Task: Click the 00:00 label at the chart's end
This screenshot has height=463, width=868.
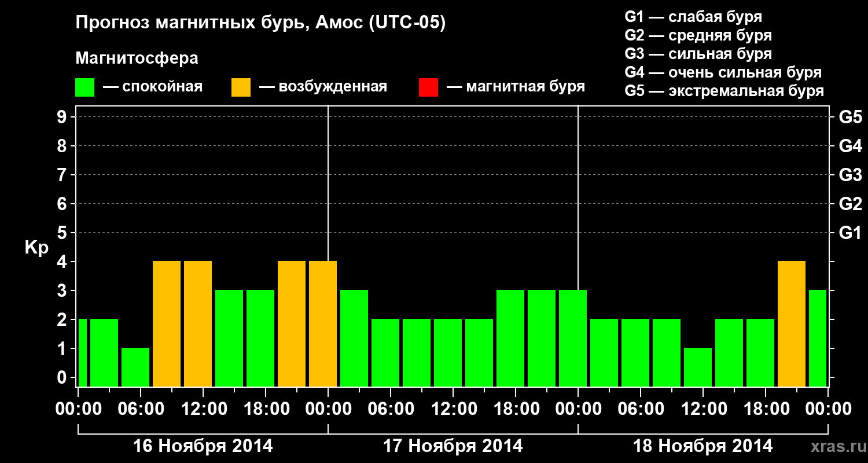Action: [828, 409]
